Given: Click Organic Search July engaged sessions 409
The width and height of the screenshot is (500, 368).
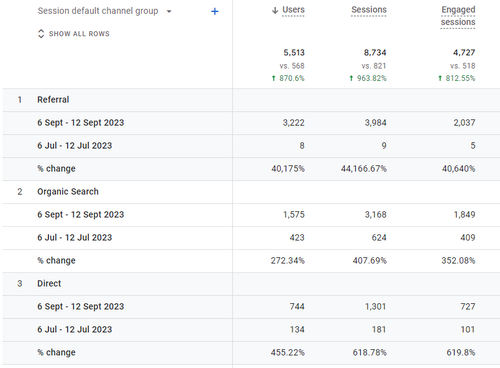Looking at the screenshot, I should 468,238.
